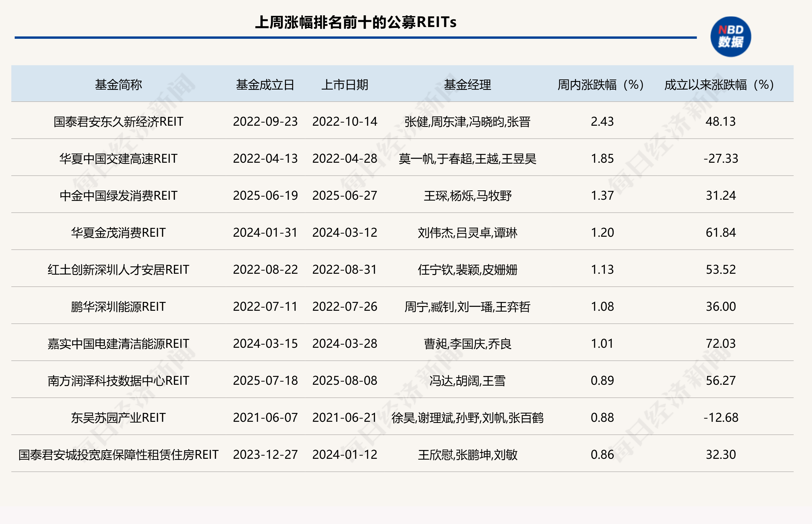Click managers 冯达,胡阔,王雪
Viewport: 812px width, 524px height.
tap(468, 381)
